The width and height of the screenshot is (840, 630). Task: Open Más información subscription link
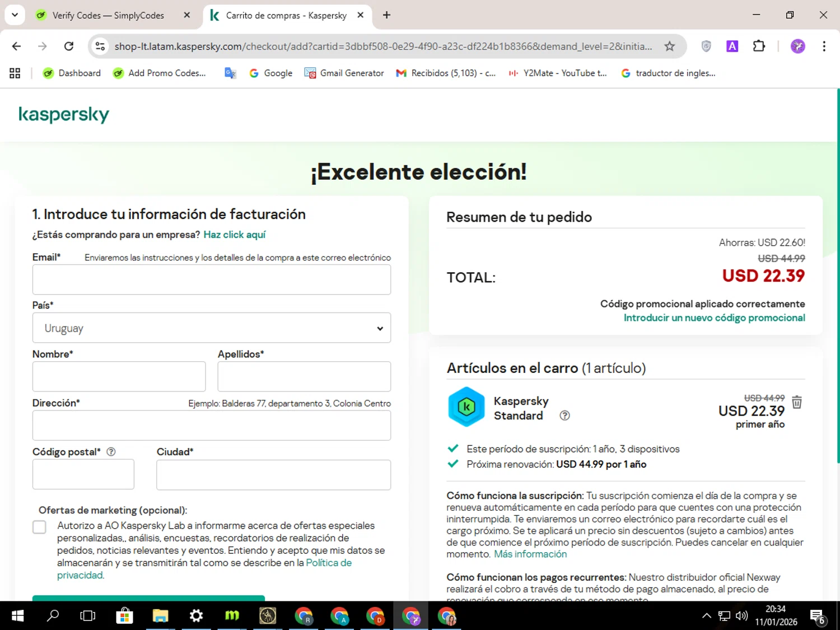pos(530,554)
